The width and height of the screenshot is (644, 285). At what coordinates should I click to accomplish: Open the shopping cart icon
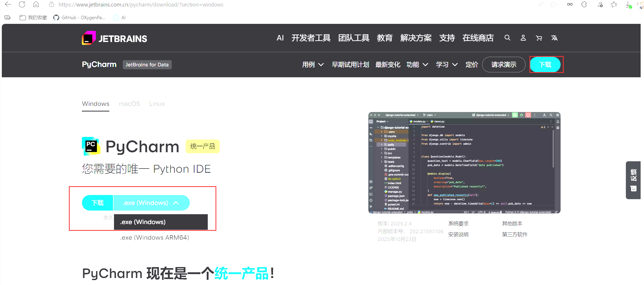tap(539, 38)
